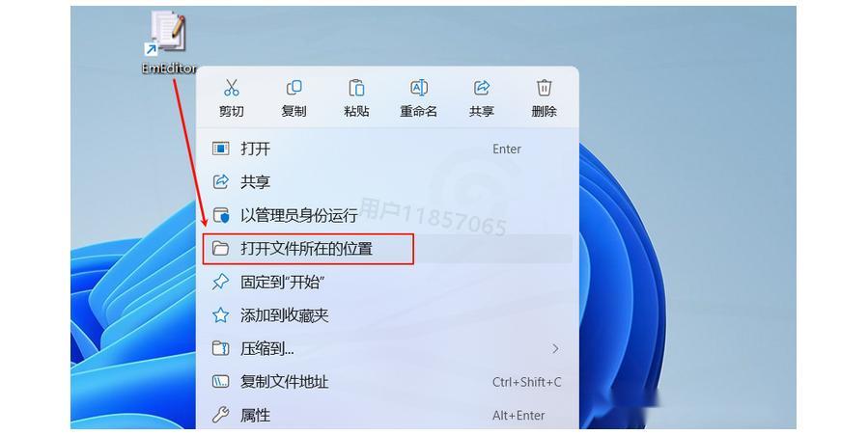Click the folder icon beside 打开文件所在的位置

[x=221, y=249]
